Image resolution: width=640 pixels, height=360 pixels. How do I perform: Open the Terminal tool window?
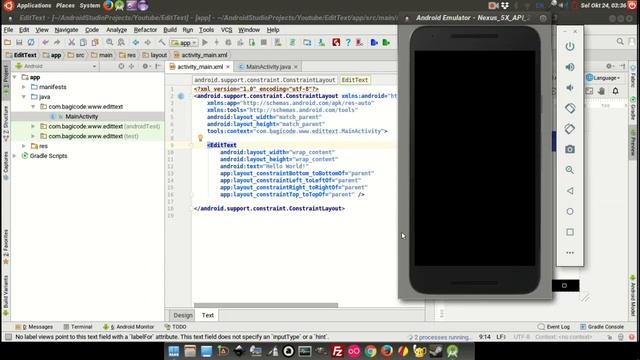point(78,327)
